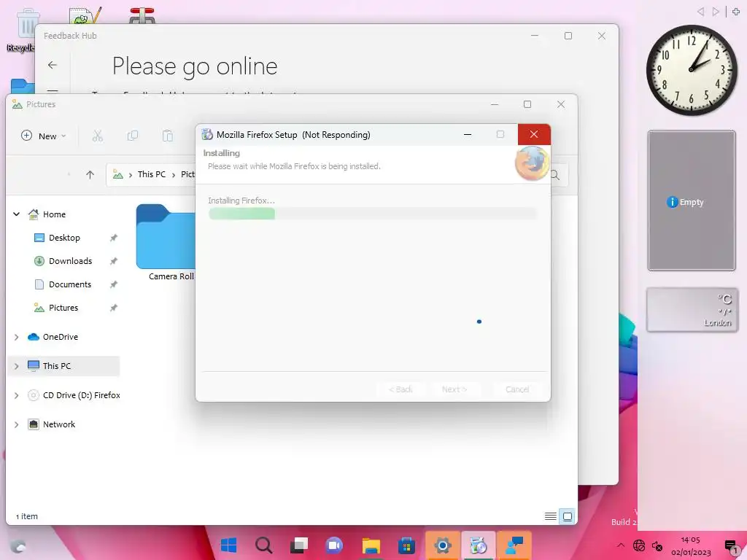747x560 pixels.
Task: Open File Explorer from taskbar
Action: pos(371,545)
